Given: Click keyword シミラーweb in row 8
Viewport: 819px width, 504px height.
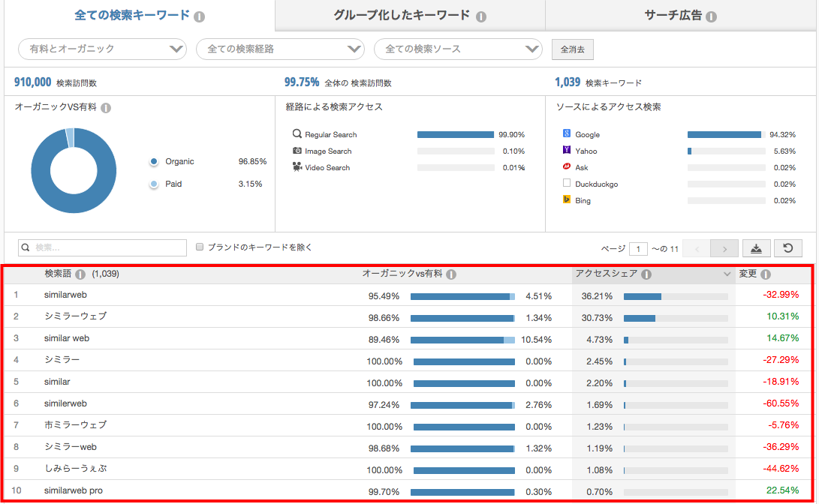Looking at the screenshot, I should pos(71,447).
